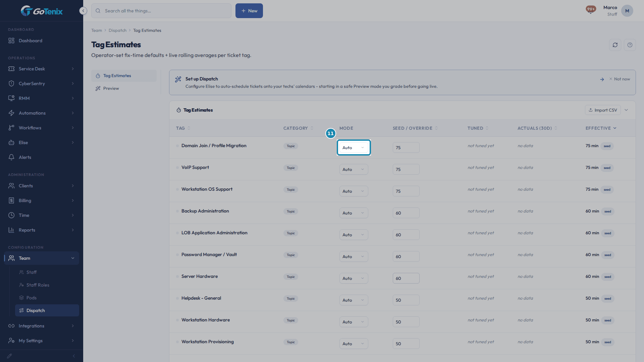
Task: Click the New button
Action: tap(249, 11)
